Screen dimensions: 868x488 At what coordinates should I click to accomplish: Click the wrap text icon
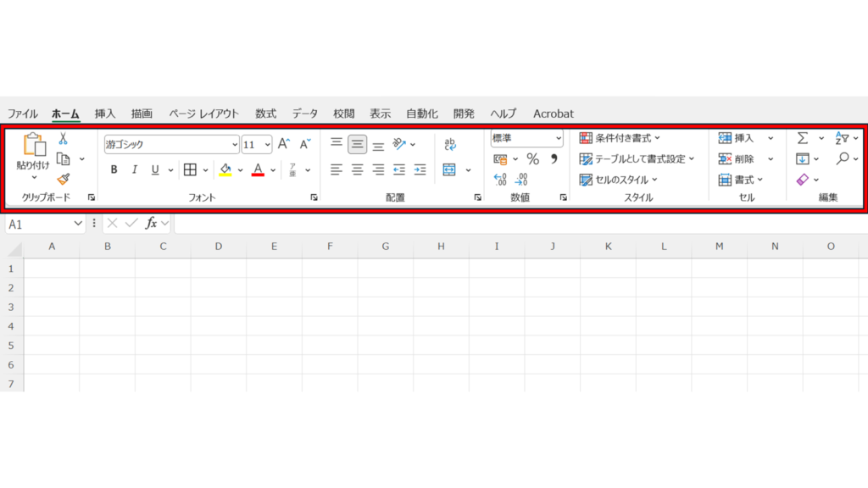[450, 144]
